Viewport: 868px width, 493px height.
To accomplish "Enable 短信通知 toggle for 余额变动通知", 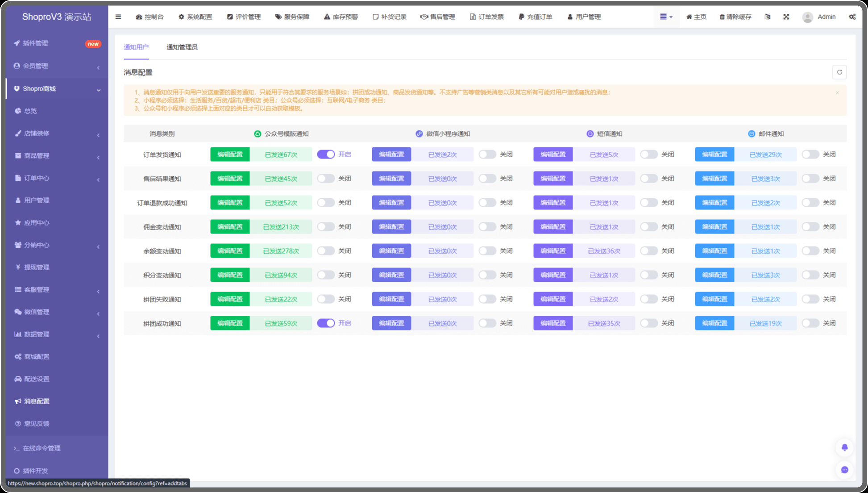I will (649, 251).
